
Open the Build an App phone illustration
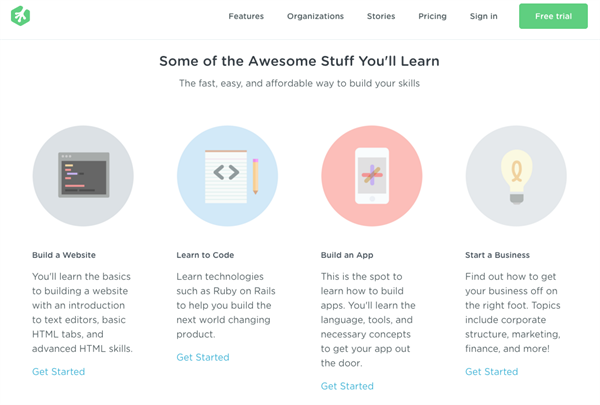pos(372,176)
